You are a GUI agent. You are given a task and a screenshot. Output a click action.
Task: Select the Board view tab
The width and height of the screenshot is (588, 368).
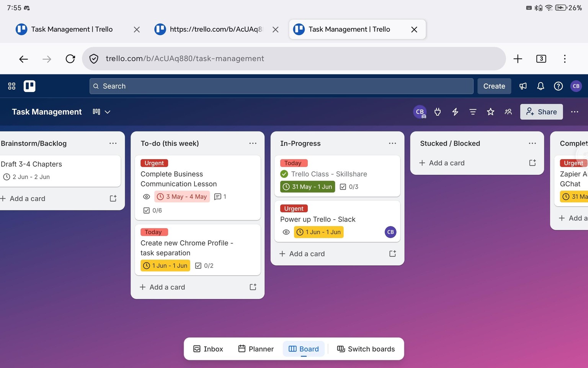(304, 349)
